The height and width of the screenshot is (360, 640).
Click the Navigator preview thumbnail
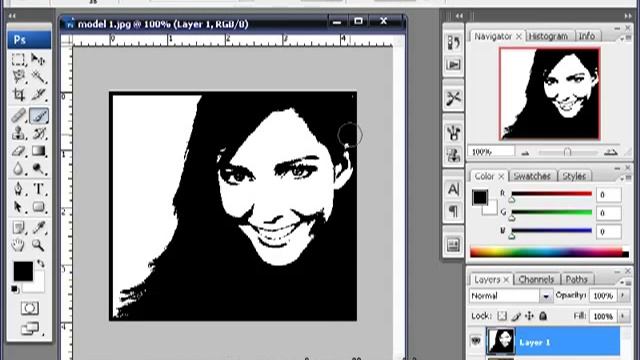pyautogui.click(x=549, y=94)
